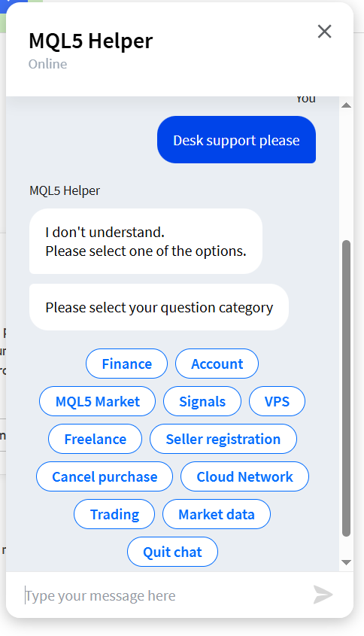Choose the Signals option
364x636 pixels.
point(202,401)
